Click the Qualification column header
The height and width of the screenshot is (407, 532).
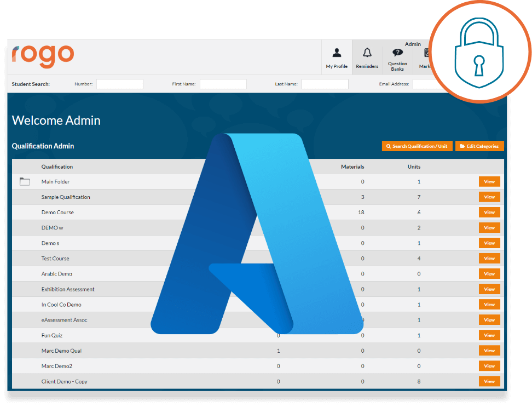[x=57, y=167]
